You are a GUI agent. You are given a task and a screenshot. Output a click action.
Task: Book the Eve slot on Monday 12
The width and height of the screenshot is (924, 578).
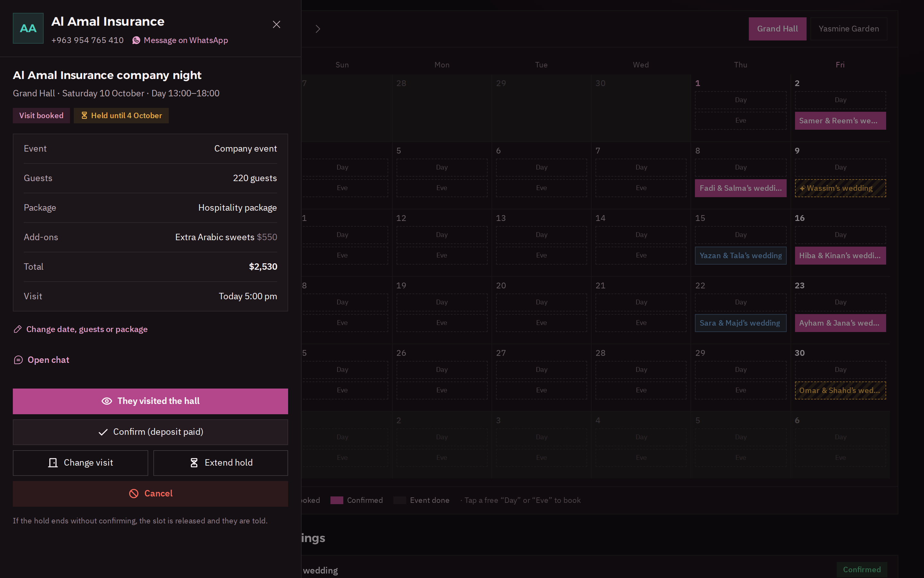coord(442,255)
